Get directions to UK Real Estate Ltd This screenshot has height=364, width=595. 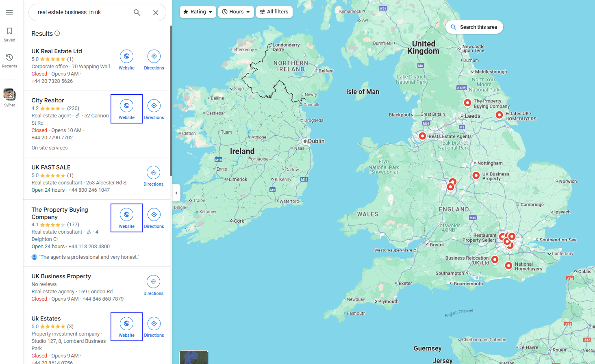(154, 60)
